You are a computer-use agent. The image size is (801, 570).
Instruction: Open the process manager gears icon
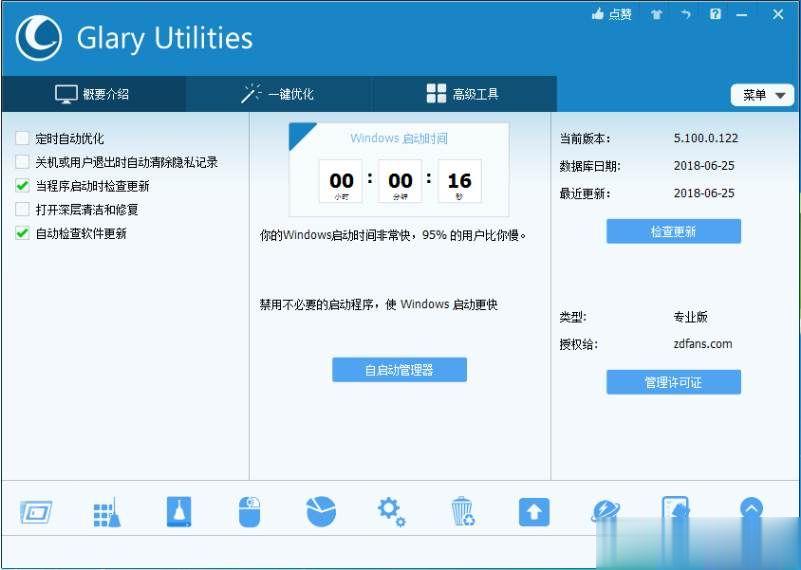coord(391,512)
